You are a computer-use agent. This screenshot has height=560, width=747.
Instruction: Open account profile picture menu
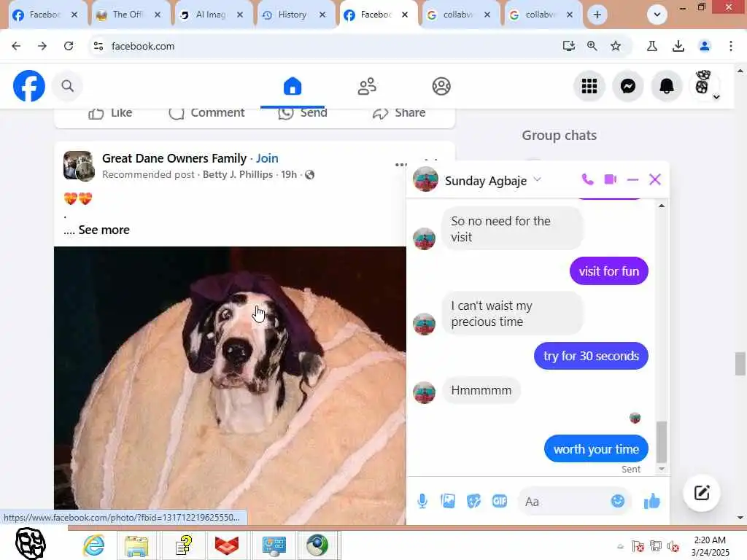tap(704, 85)
